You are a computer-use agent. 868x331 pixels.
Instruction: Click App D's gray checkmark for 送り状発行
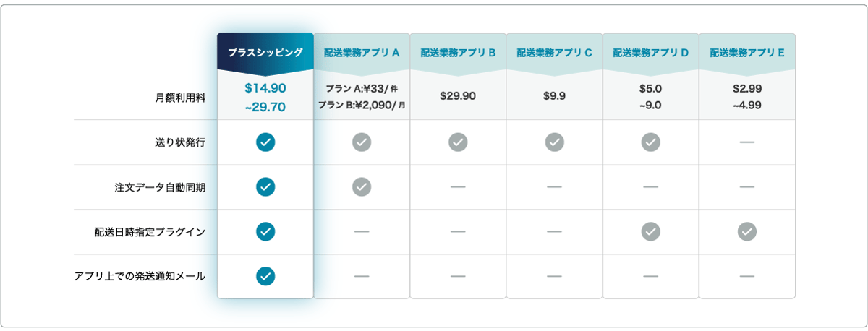[x=651, y=142]
